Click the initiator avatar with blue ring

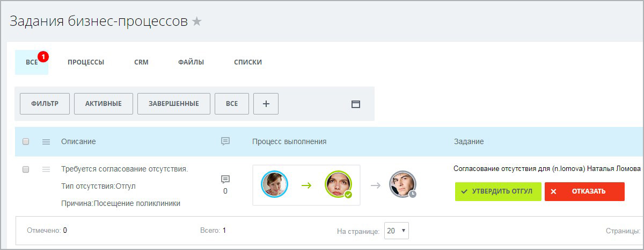coord(274,184)
